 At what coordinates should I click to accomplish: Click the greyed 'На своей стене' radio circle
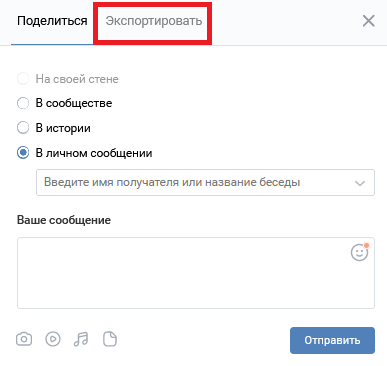[23, 79]
